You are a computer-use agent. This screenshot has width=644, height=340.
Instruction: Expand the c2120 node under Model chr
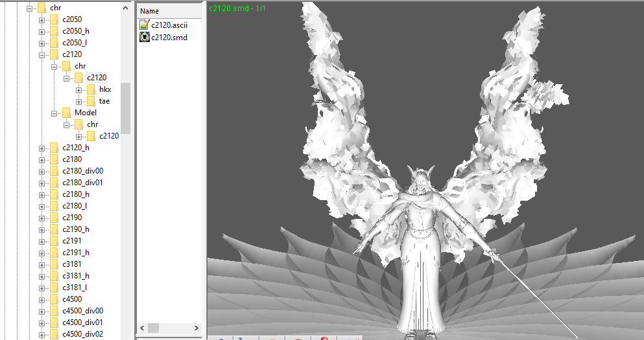(x=78, y=137)
